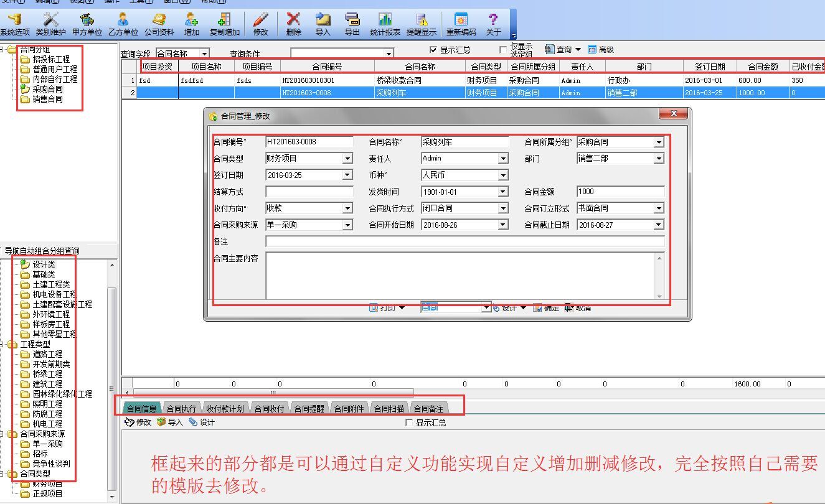Viewport: 825px width, 504px height.
Task: Open 提醒显示 reminder display icon
Action: 422,24
